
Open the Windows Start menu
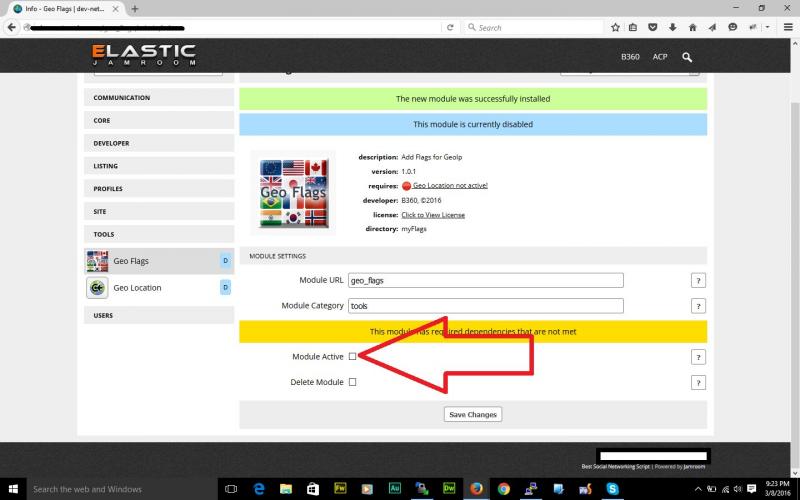(x=13, y=489)
